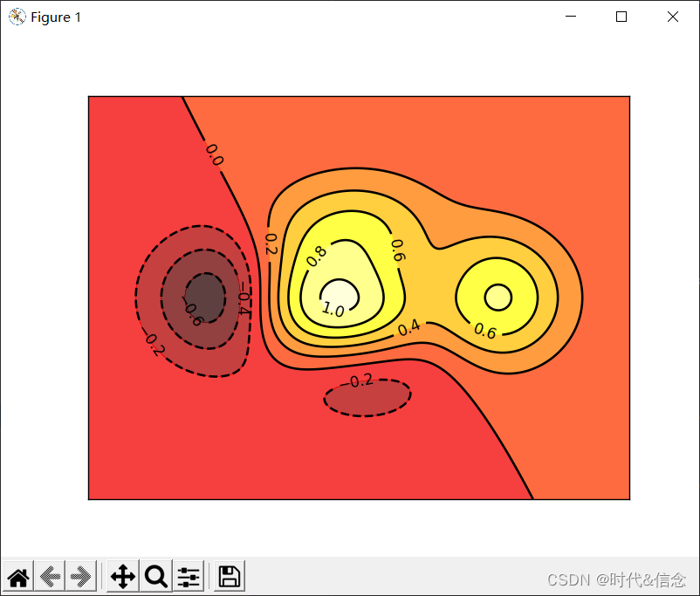Image resolution: width=700 pixels, height=596 pixels.
Task: Click the pale center inside the 1.0 contour
Action: click(340, 294)
